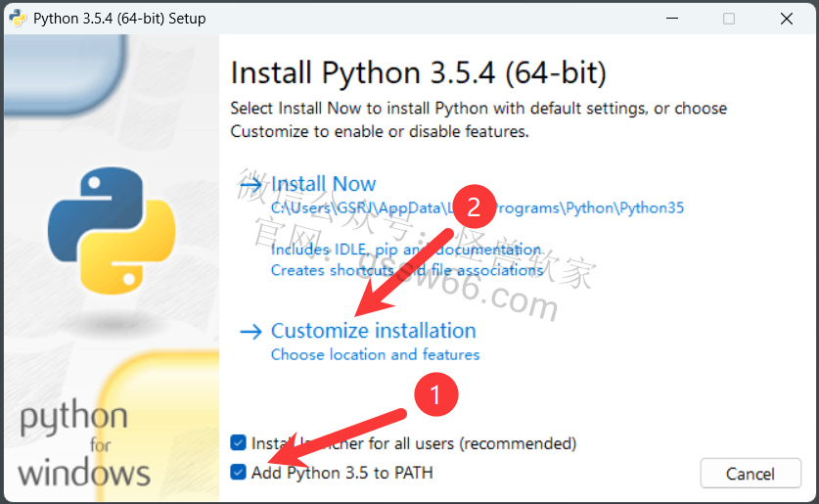
Task: Click the Python35 default install path
Action: 477,207
